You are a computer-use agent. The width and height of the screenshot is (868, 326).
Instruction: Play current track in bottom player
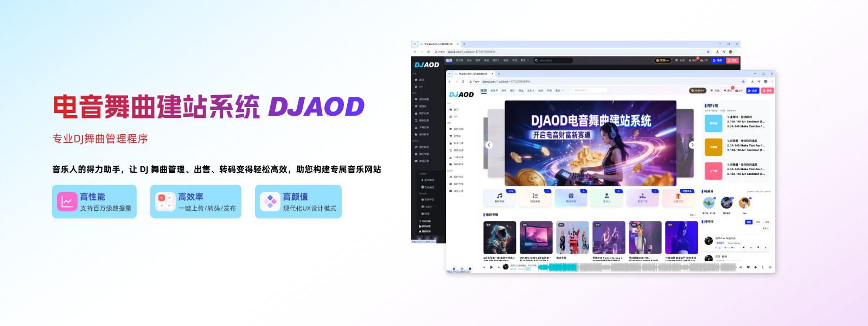click(x=491, y=267)
